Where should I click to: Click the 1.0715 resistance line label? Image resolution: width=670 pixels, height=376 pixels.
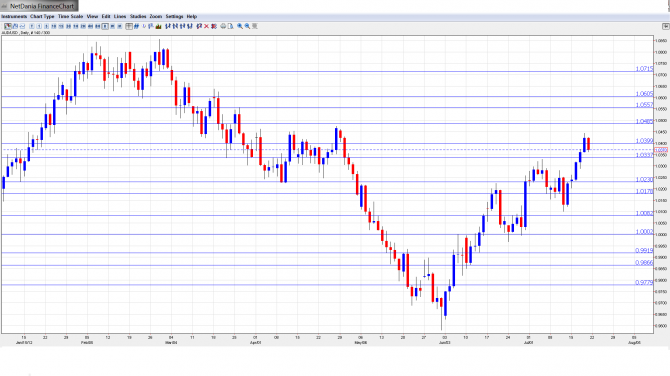(644, 69)
